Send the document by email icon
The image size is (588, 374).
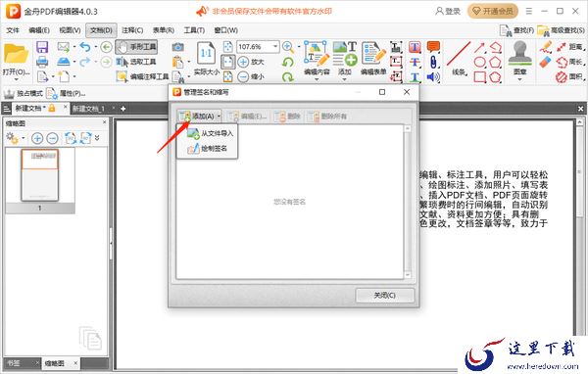pos(64,47)
